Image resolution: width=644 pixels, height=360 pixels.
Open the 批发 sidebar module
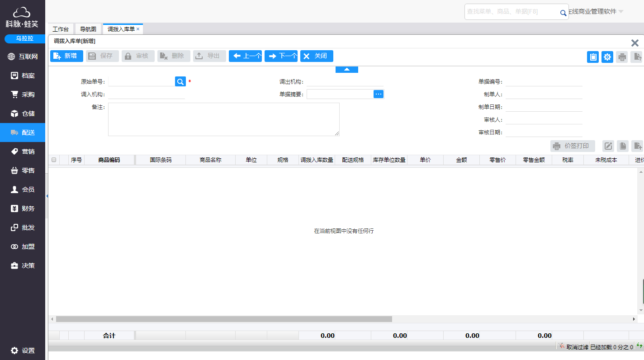point(23,227)
